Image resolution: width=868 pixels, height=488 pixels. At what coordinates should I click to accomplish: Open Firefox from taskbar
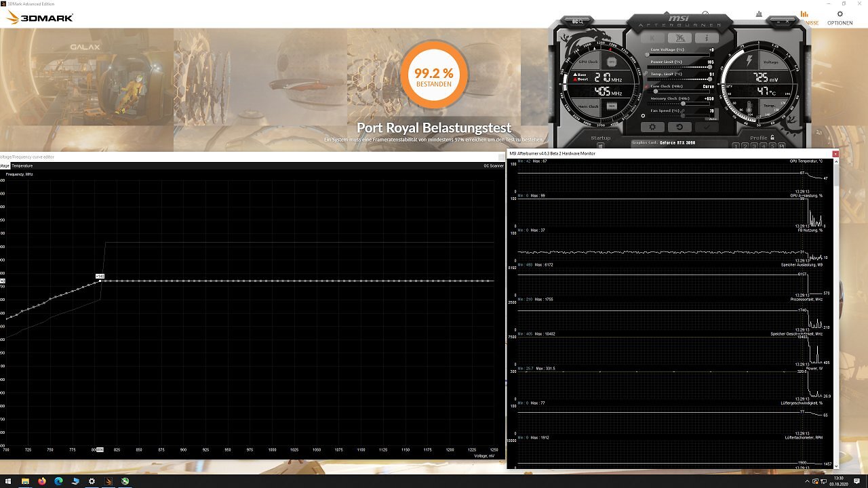coord(42,481)
